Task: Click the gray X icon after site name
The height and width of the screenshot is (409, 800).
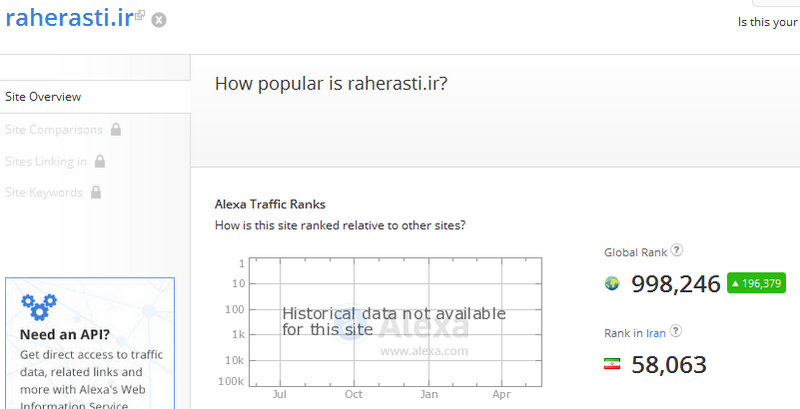Action: click(159, 20)
